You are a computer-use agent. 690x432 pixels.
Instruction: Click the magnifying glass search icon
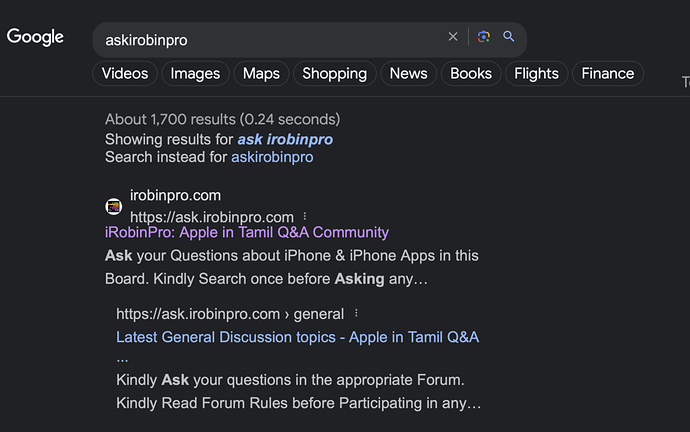point(509,37)
